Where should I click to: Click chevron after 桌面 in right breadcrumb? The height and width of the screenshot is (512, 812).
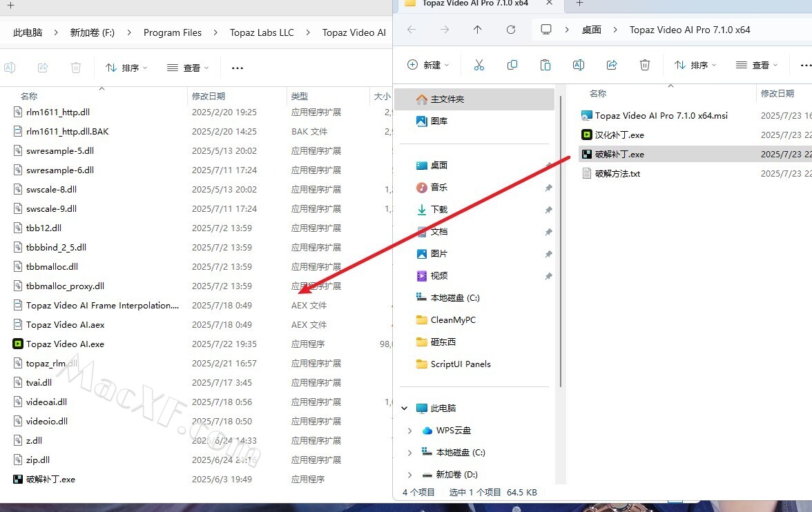click(615, 30)
